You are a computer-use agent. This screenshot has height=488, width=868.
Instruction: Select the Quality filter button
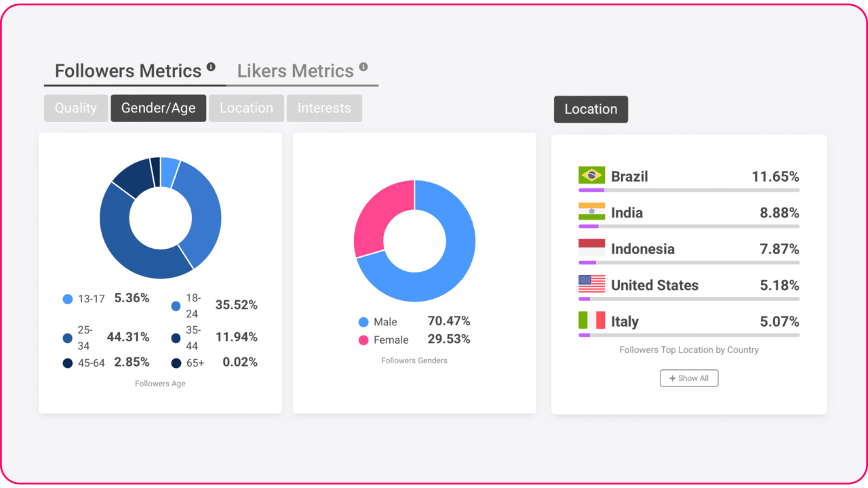pos(75,108)
